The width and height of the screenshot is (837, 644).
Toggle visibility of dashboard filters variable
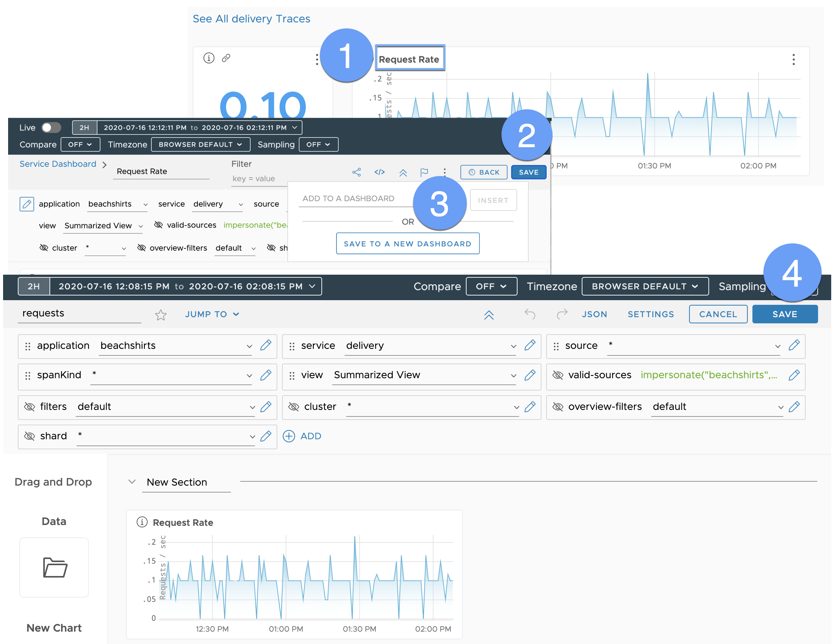tap(29, 407)
